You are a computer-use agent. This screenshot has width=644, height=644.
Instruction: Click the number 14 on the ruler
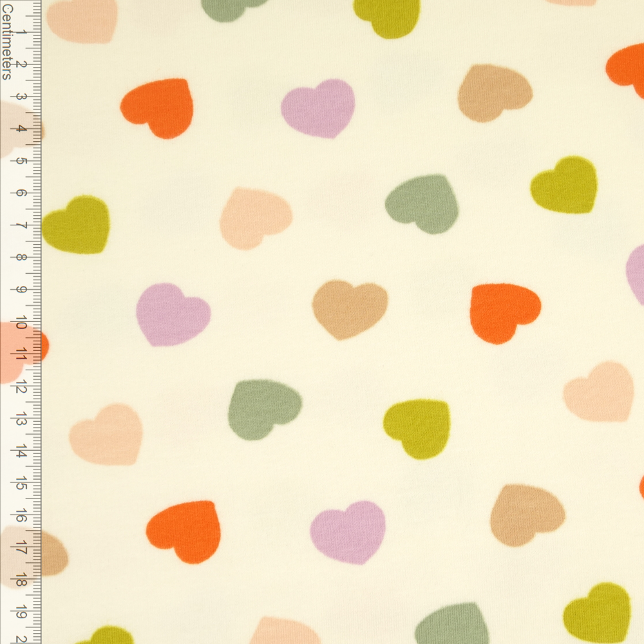coord(21,451)
